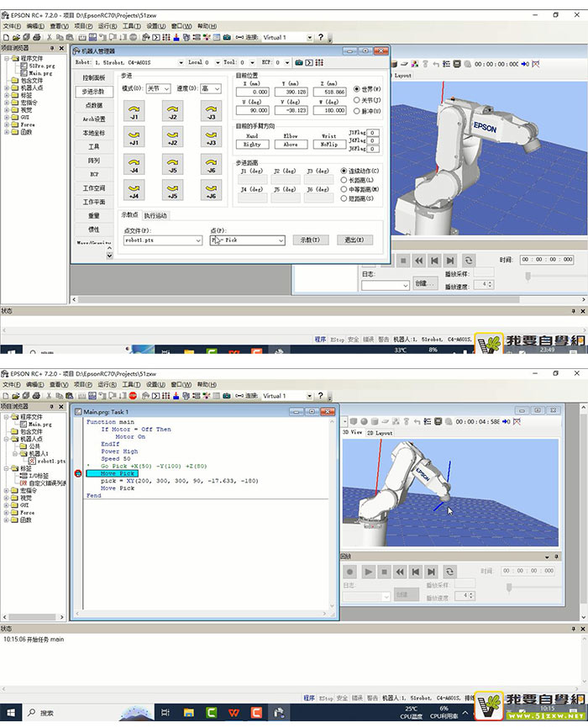Open the 运行(R) menu in upper window

pyautogui.click(x=108, y=26)
